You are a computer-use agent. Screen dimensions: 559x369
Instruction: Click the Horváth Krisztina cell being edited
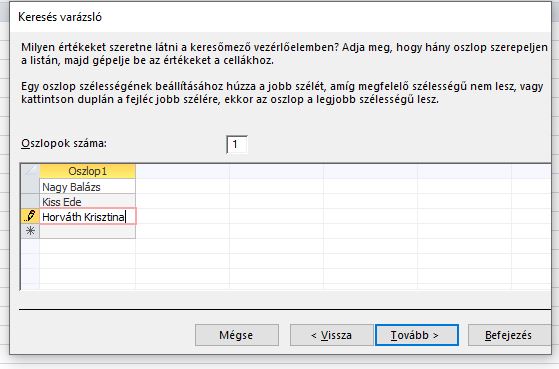[x=87, y=216]
